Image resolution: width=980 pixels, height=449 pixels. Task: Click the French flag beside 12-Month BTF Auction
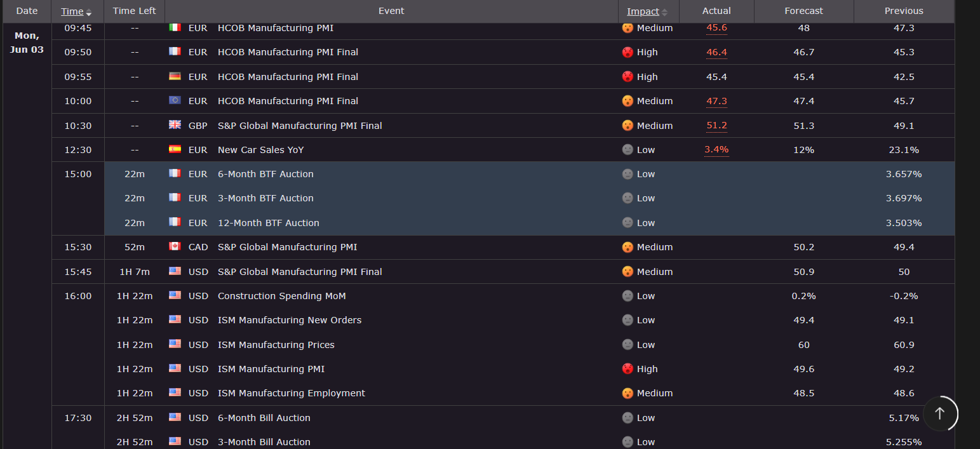click(x=175, y=222)
